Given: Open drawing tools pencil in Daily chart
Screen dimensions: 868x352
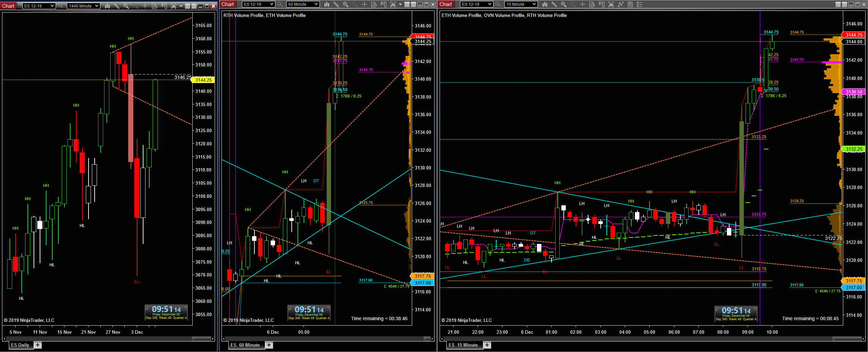Looking at the screenshot, I should (x=117, y=6).
